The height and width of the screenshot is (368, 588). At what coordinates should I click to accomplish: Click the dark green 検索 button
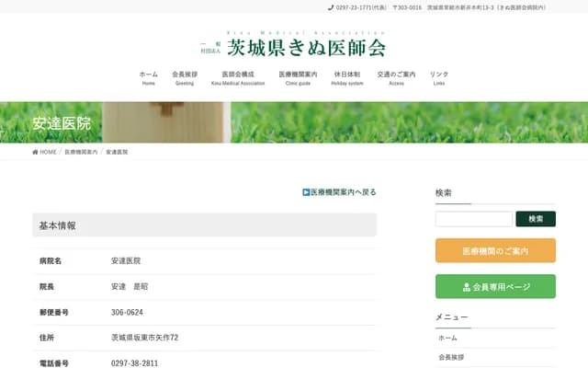pyautogui.click(x=536, y=219)
